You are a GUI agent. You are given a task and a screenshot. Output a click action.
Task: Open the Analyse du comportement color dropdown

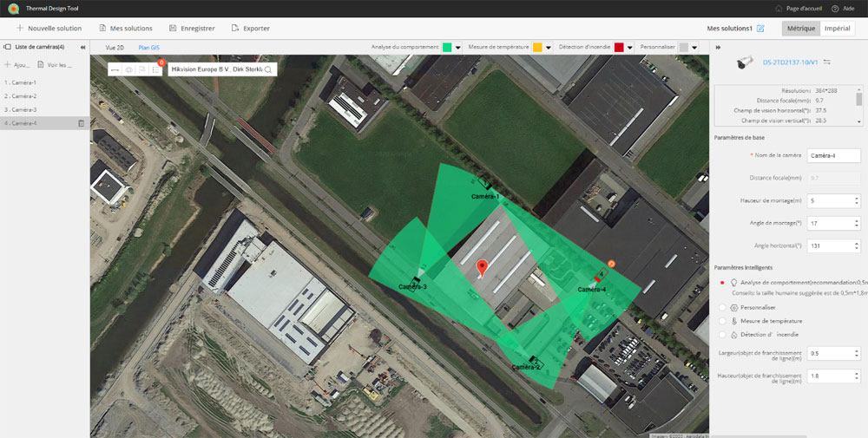click(457, 48)
